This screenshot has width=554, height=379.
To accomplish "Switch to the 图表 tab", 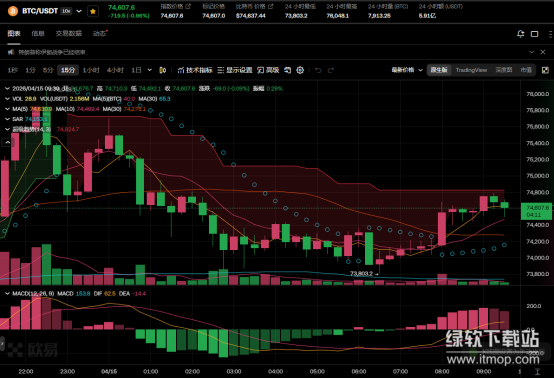I will (x=14, y=34).
